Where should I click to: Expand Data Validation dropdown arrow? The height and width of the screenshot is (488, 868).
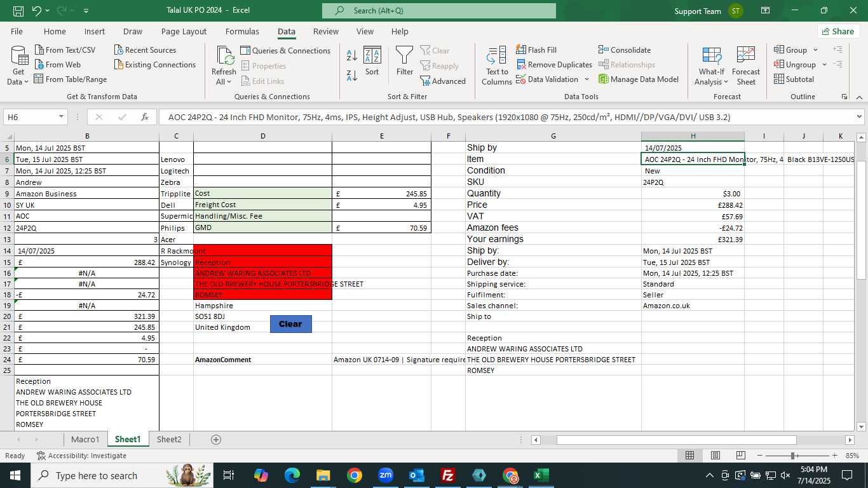click(587, 79)
